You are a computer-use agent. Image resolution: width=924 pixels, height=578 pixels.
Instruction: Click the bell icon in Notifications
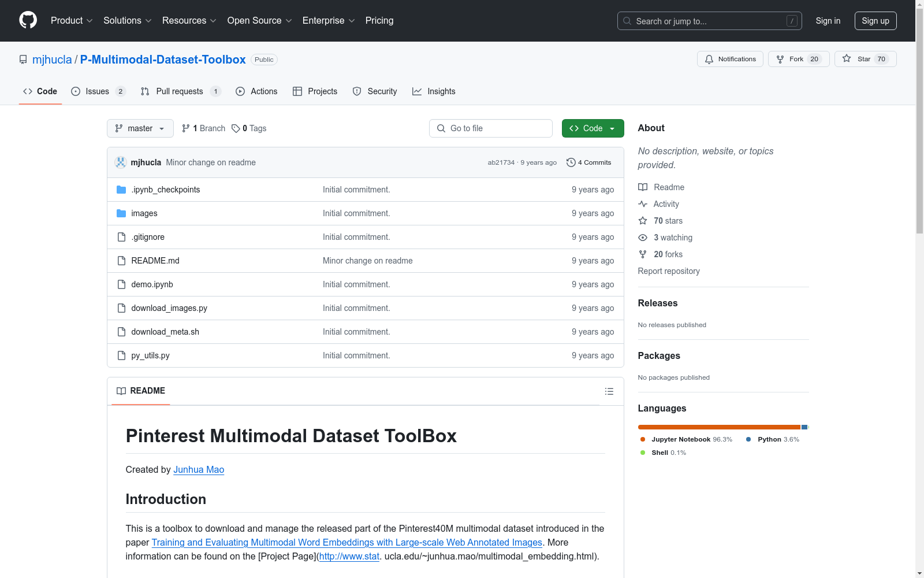[x=709, y=59]
